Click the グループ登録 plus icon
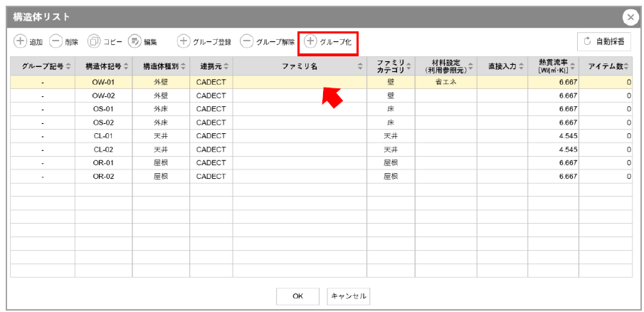 [x=184, y=42]
